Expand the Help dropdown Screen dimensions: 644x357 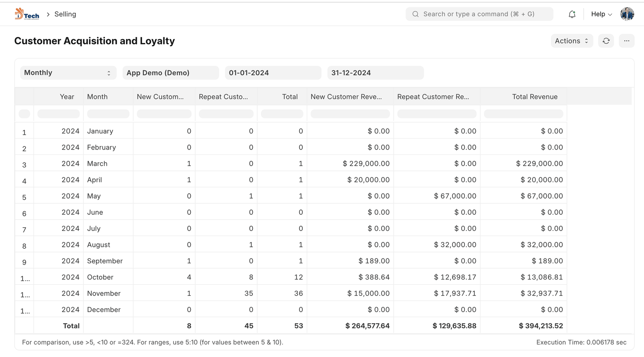coord(601,14)
